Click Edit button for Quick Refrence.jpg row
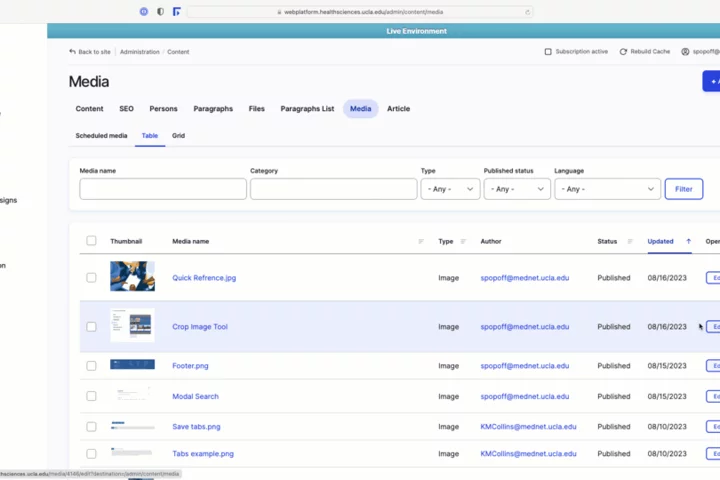 pyautogui.click(x=713, y=277)
